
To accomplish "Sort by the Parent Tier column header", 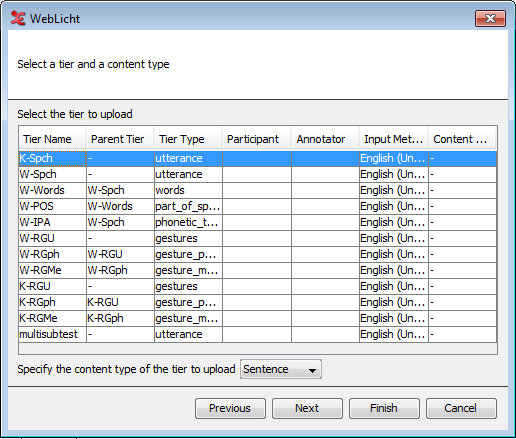I will point(120,139).
